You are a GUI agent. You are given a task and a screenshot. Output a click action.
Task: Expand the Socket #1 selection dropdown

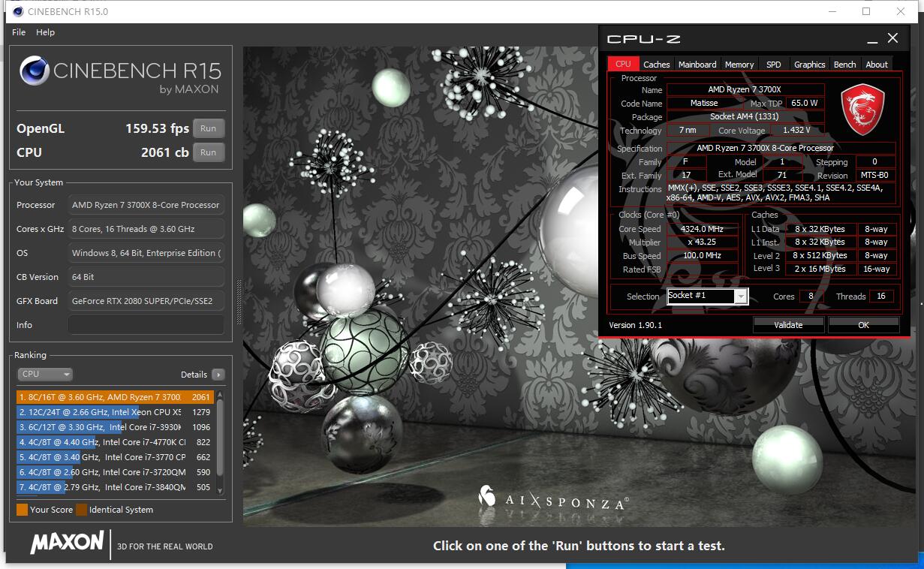pyautogui.click(x=741, y=297)
